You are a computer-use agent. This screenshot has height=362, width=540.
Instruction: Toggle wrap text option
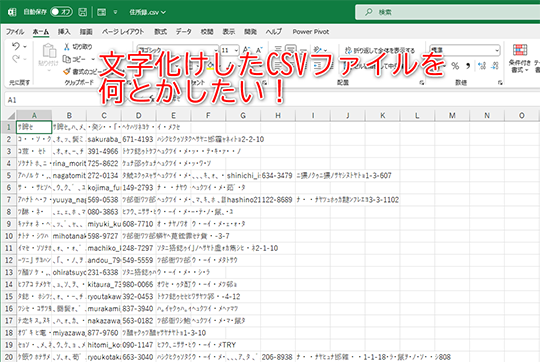380,50
